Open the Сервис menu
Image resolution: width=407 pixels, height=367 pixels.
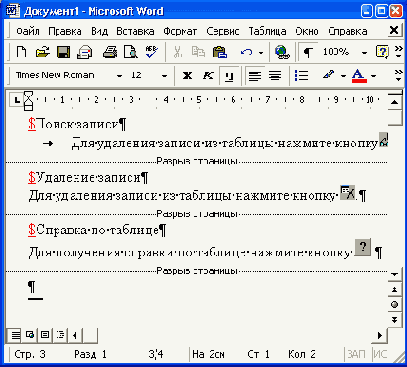pyautogui.click(x=223, y=31)
